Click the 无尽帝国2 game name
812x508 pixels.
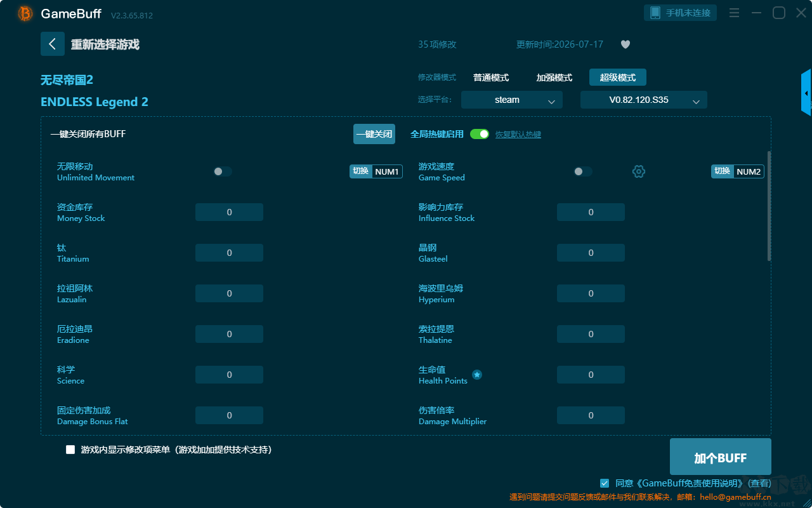67,80
